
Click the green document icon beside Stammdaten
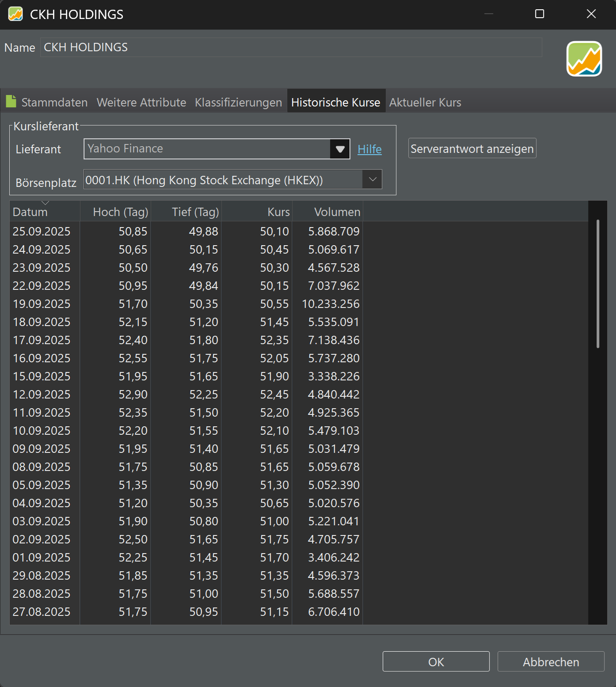click(x=11, y=102)
